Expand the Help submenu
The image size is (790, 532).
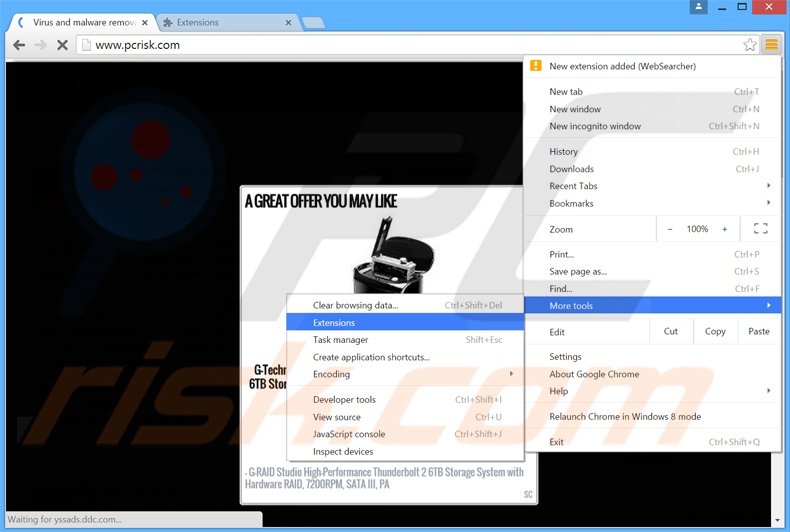(x=653, y=391)
